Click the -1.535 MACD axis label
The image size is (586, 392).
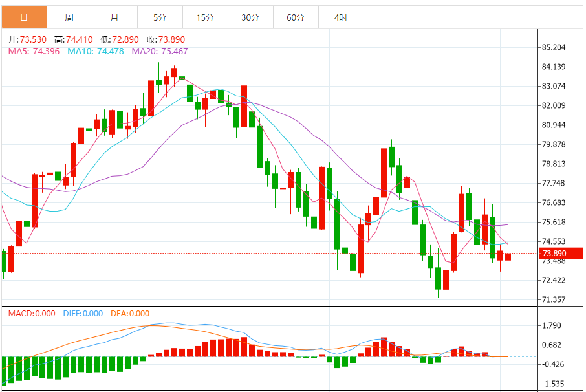pos(553,384)
